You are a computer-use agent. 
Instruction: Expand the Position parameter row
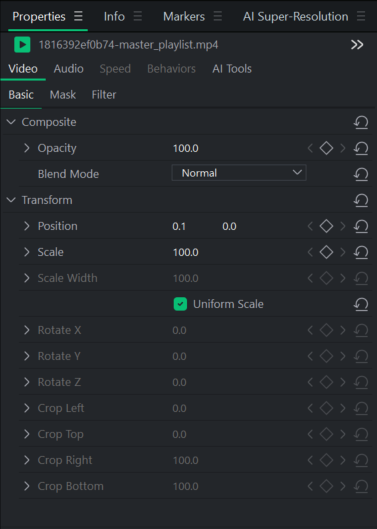[x=27, y=226]
